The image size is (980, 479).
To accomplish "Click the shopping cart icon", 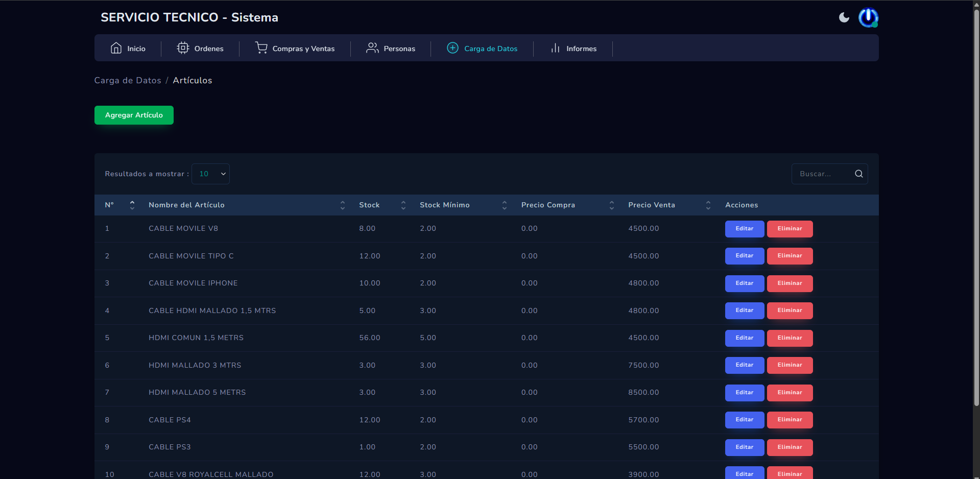I will click(x=261, y=48).
